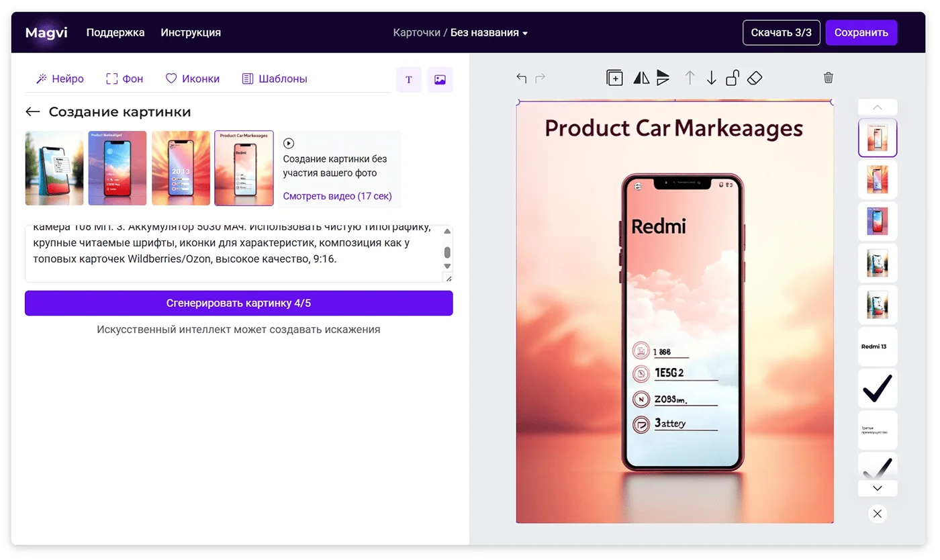Screen dimensions: 940x560
Task: Open the Инструкция page
Action: point(191,32)
